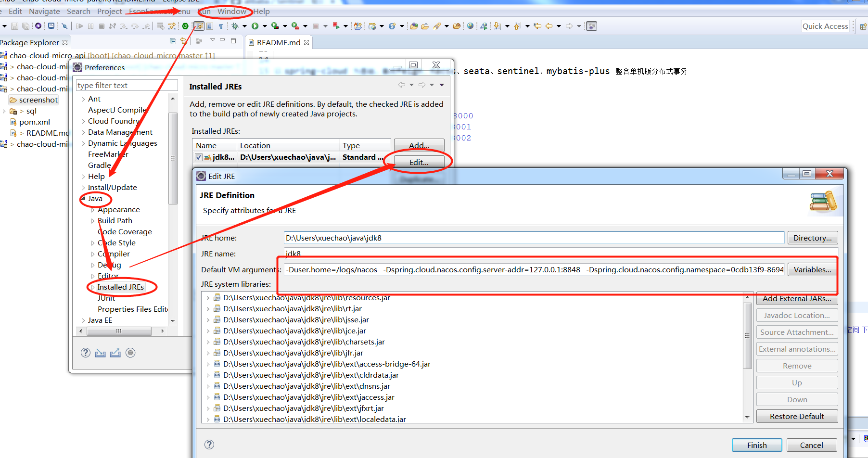This screenshot has width=868, height=458.
Task: Click Add External JARs... button
Action: click(x=797, y=298)
